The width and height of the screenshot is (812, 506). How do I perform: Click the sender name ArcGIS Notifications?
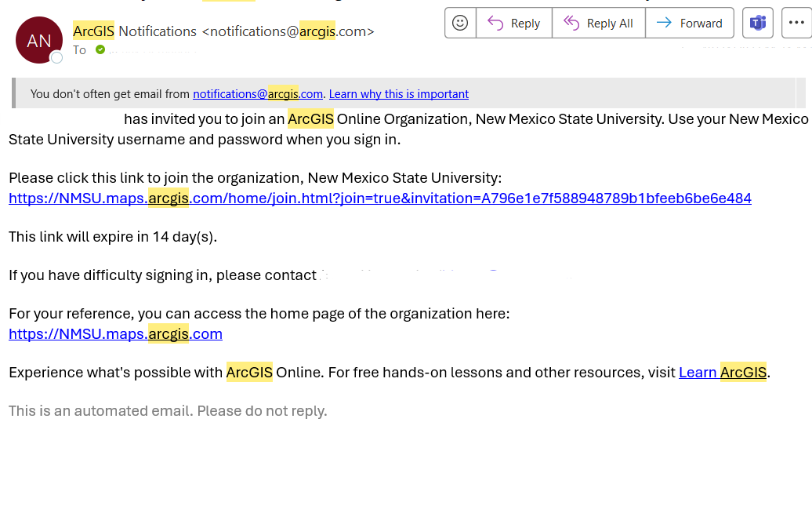click(x=134, y=31)
